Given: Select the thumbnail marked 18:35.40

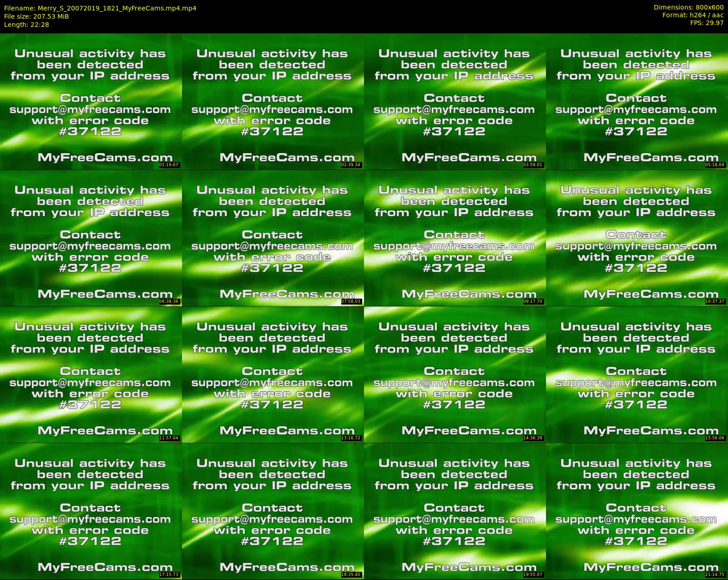Looking at the screenshot, I should click(x=273, y=511).
